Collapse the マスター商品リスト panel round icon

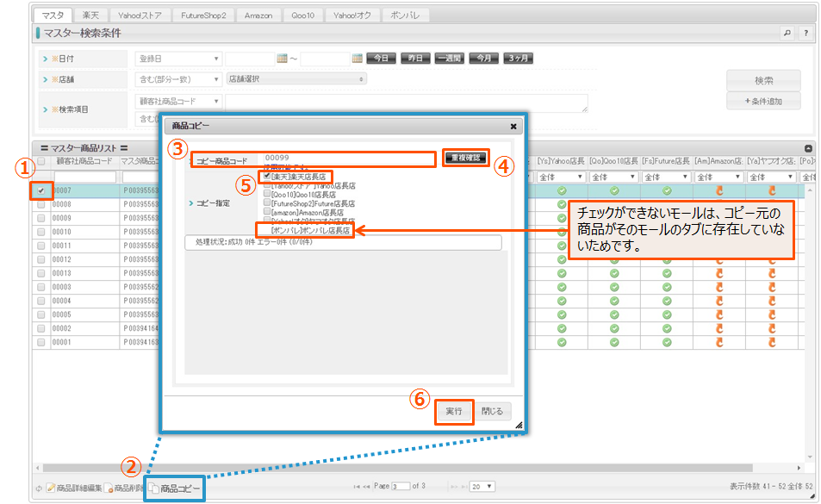[x=808, y=149]
